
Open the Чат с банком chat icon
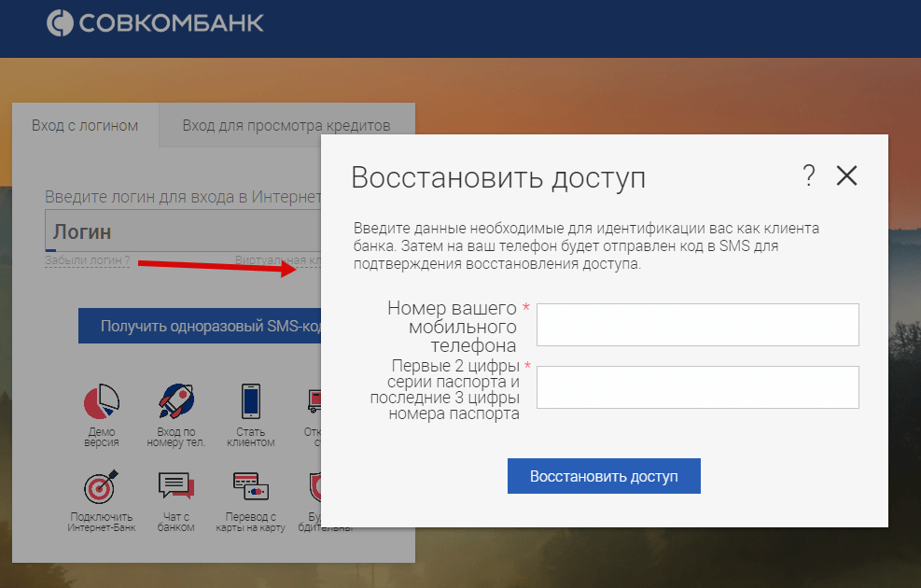(175, 486)
